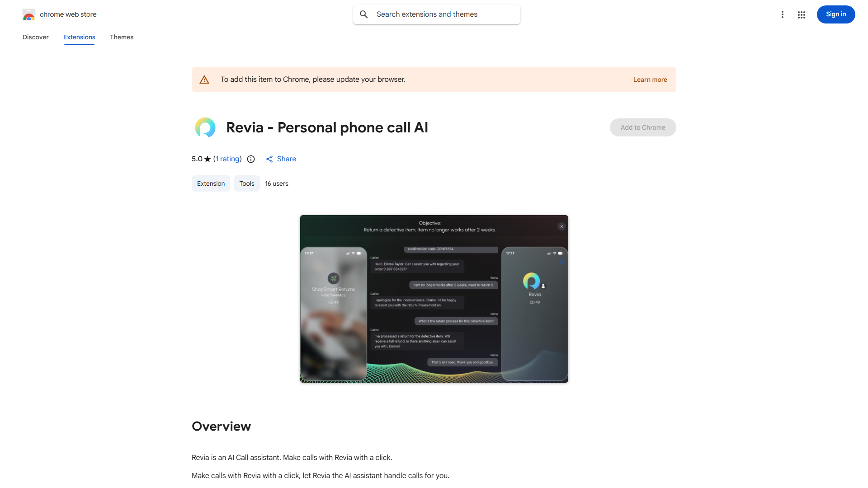Click the search magnifier icon
The image size is (868, 488).
pyautogui.click(x=364, y=14)
